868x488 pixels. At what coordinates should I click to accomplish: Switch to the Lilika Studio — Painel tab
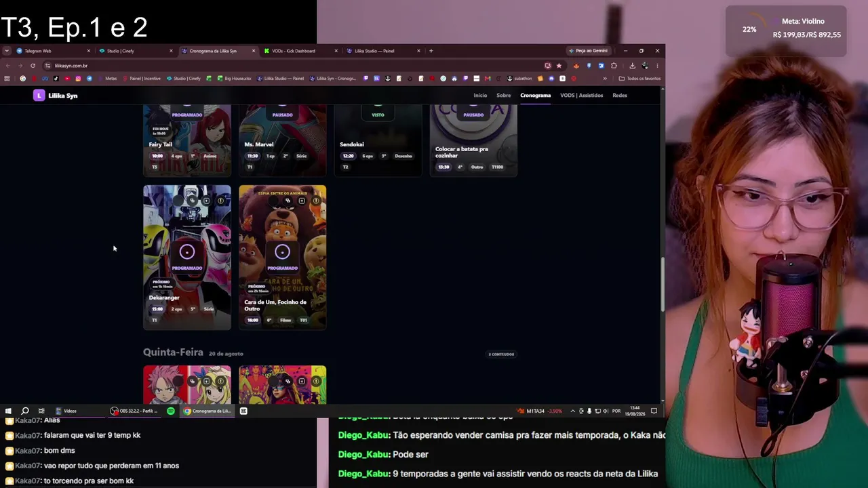384,51
